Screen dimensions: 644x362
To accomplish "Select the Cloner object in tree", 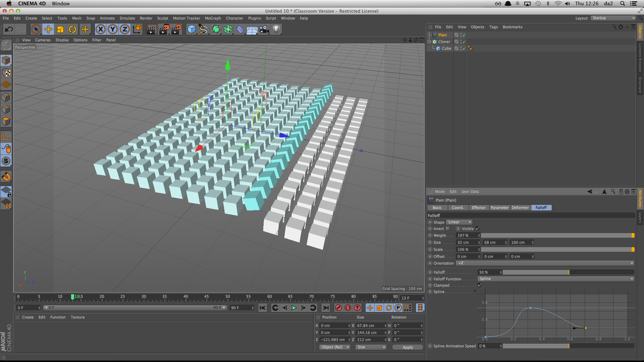I will pos(444,42).
